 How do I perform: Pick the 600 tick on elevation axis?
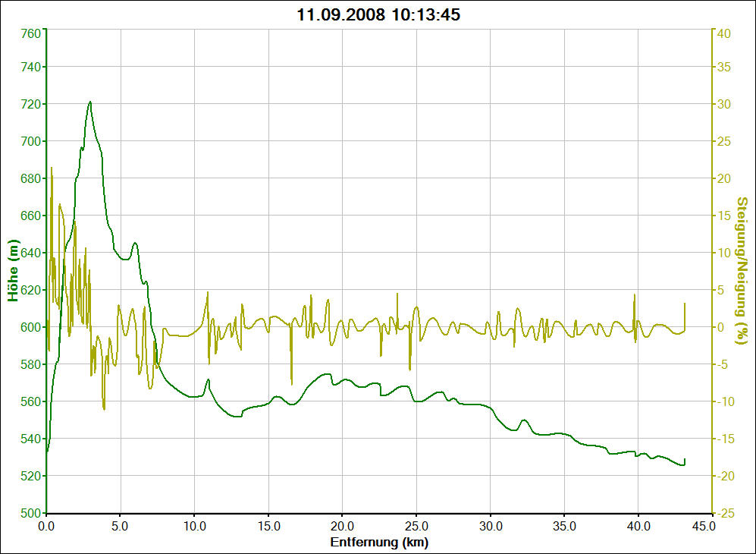tap(30, 327)
